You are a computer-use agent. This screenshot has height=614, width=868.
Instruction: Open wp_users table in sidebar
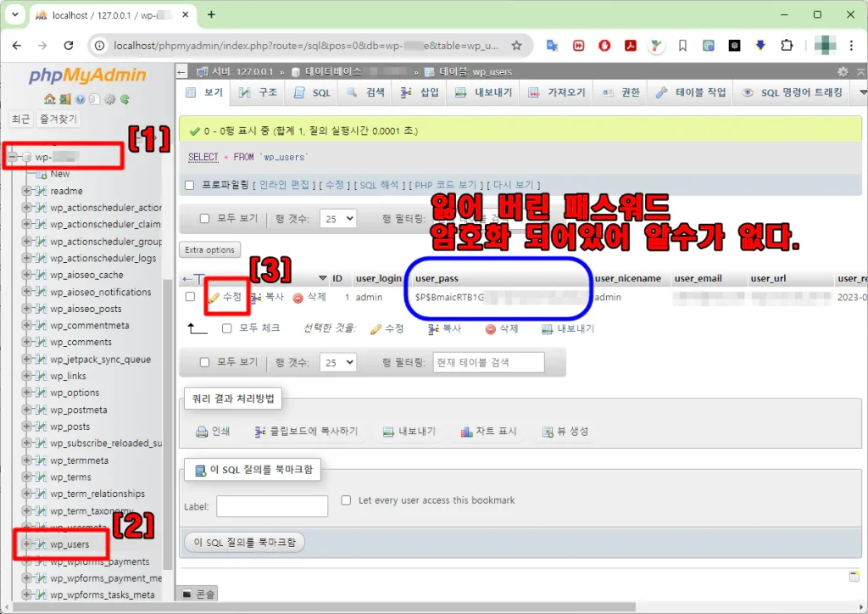(69, 544)
